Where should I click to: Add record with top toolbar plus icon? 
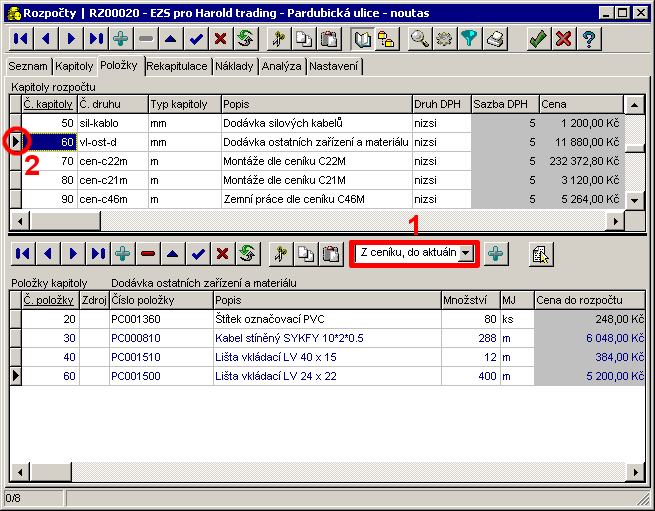click(121, 39)
